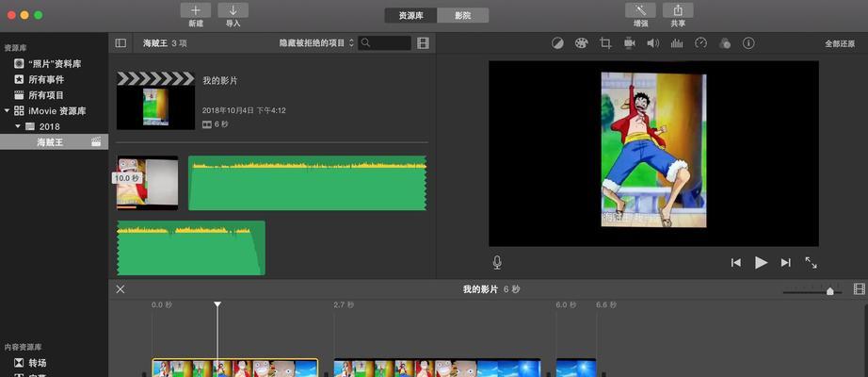Screen dimensions: 868x377
Task: Click the New (新建) plus button
Action: [196, 10]
